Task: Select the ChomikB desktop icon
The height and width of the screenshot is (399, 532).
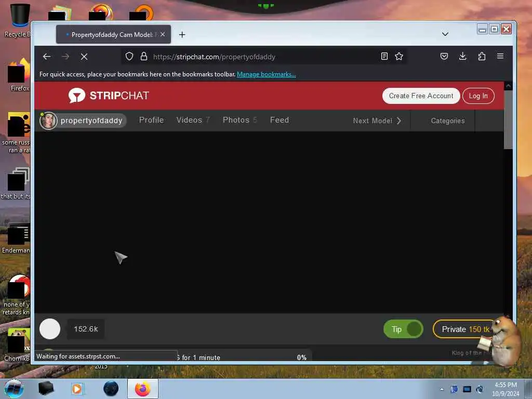Action: 17,344
